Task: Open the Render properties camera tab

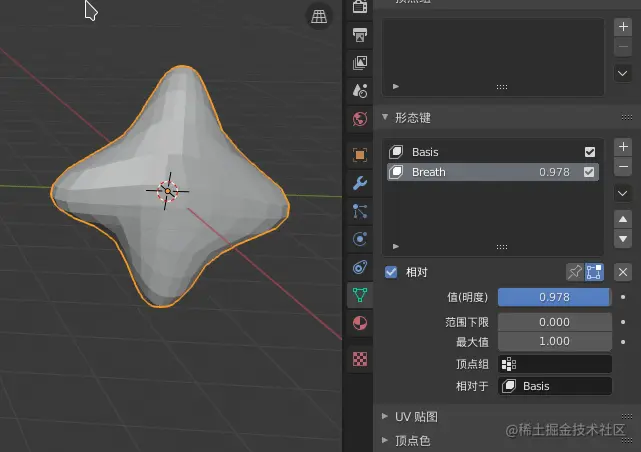Action: [x=360, y=7]
